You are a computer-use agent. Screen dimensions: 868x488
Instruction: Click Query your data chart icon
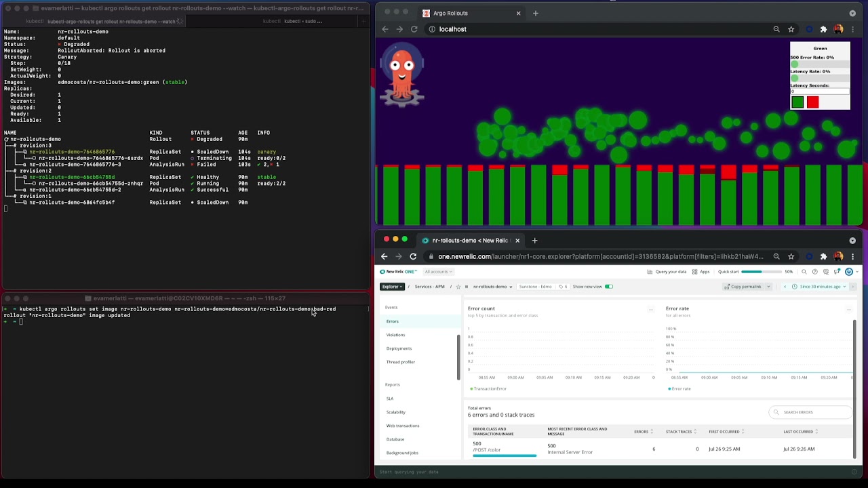point(650,272)
